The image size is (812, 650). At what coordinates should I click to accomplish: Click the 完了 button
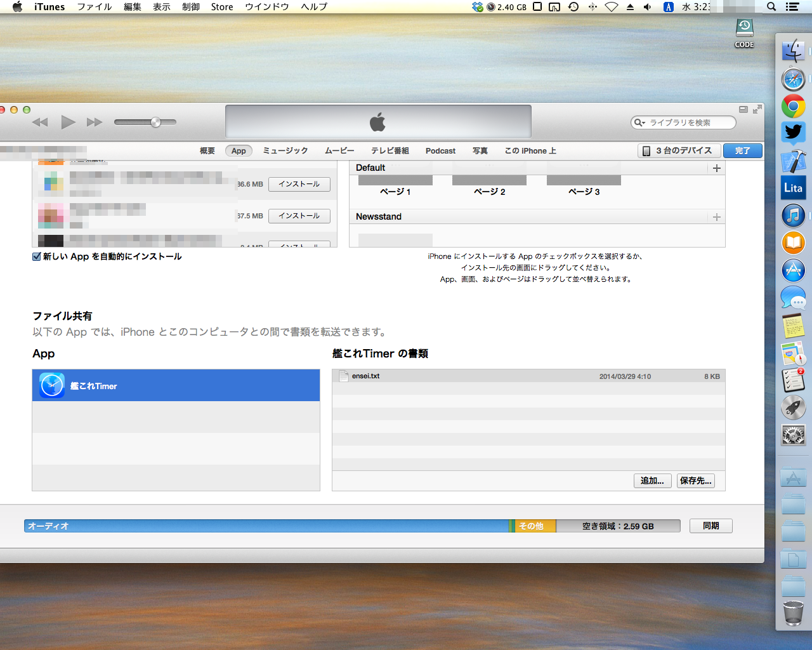[743, 150]
